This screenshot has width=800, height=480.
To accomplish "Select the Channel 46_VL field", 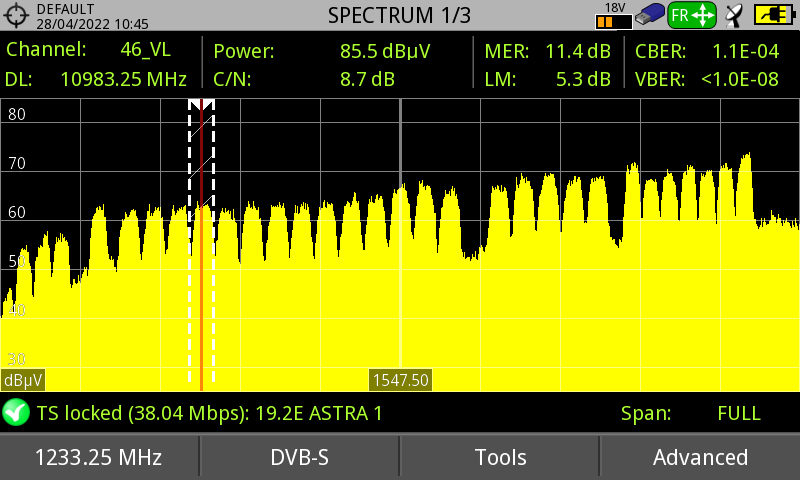I will click(x=100, y=50).
